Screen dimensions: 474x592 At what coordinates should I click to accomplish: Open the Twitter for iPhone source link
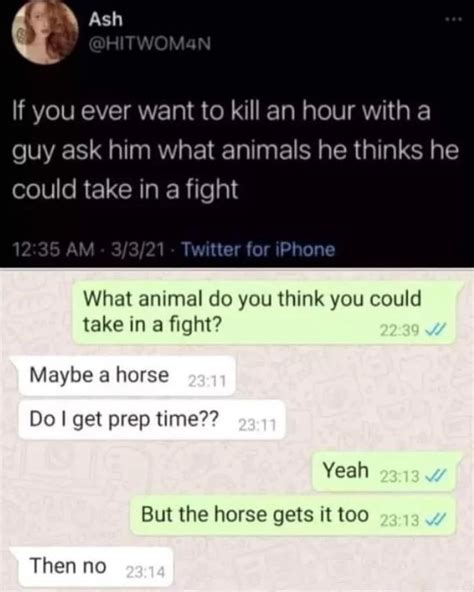pos(259,250)
